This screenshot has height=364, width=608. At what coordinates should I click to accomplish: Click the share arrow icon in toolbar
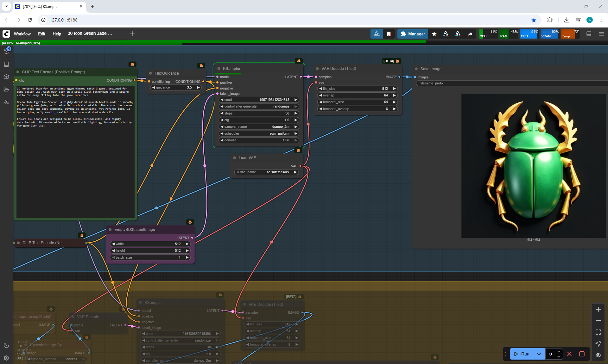click(x=470, y=34)
